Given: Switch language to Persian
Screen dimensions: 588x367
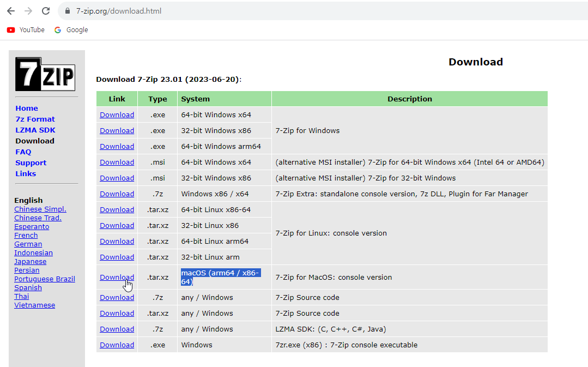Looking at the screenshot, I should pos(27,270).
